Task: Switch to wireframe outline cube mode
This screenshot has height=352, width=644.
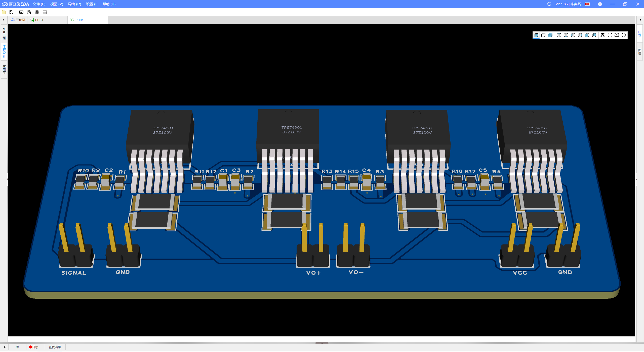Action: pyautogui.click(x=543, y=35)
